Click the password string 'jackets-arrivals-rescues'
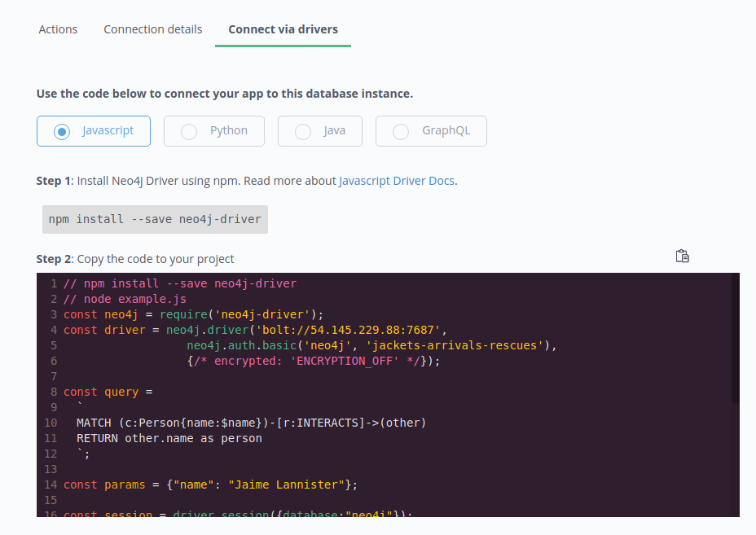The width and height of the screenshot is (756, 535). [455, 345]
